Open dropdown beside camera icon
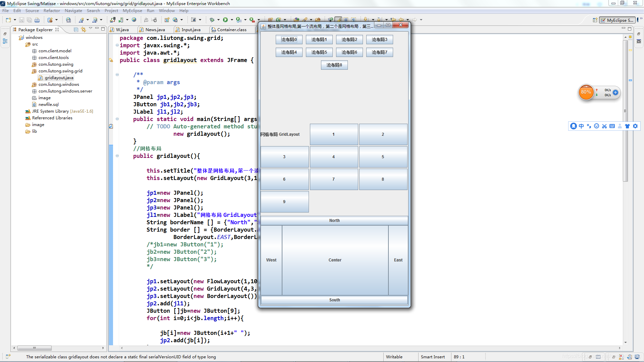The height and width of the screenshot is (362, 644). (200, 20)
